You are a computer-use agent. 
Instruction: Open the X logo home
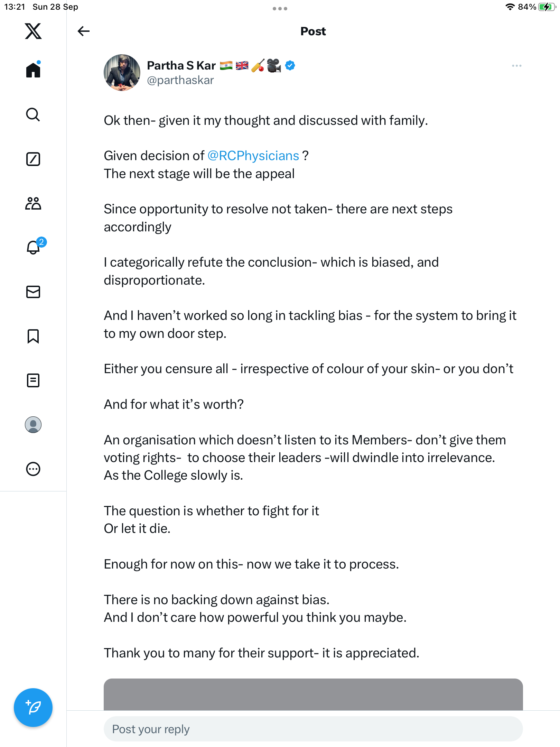coord(33,31)
